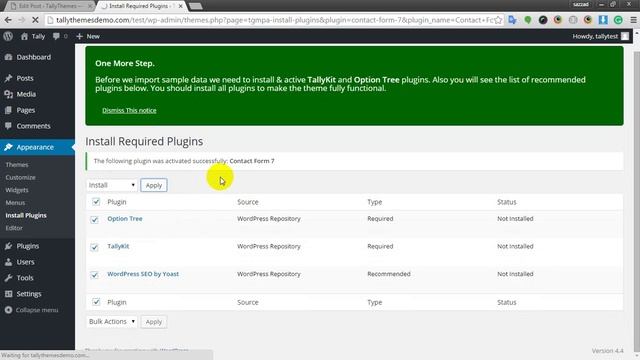640x360 pixels.
Task: Stop page loading with X button
Action: [35, 20]
